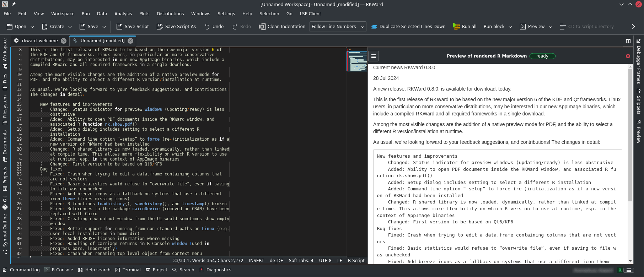
Task: Change the de_DE dictionary setting
Action: pyautogui.click(x=277, y=261)
